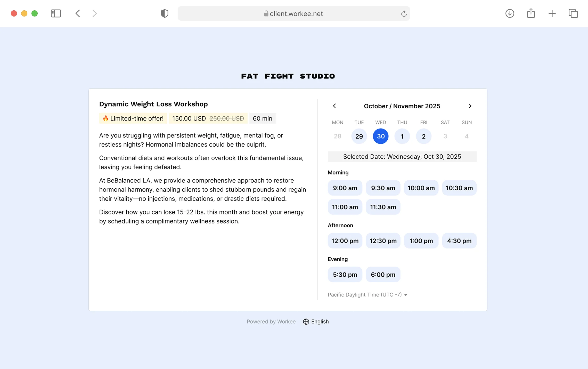Image resolution: width=588 pixels, height=369 pixels.
Task: Choose the 4:30 pm afternoon slot
Action: pyautogui.click(x=459, y=241)
